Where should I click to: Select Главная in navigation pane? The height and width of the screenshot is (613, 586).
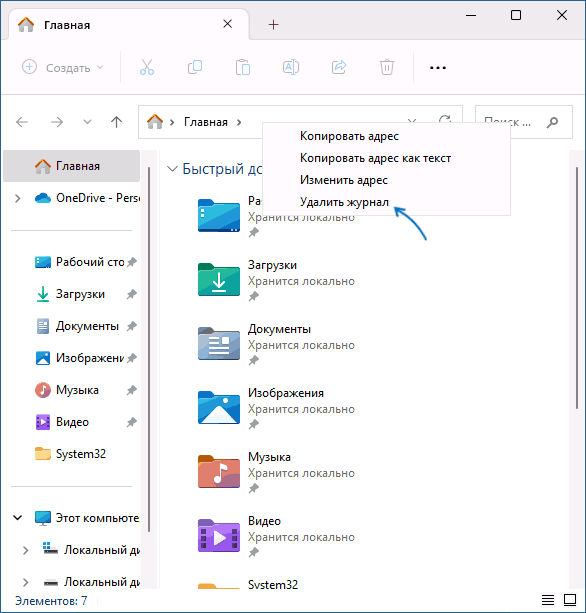pos(72,166)
